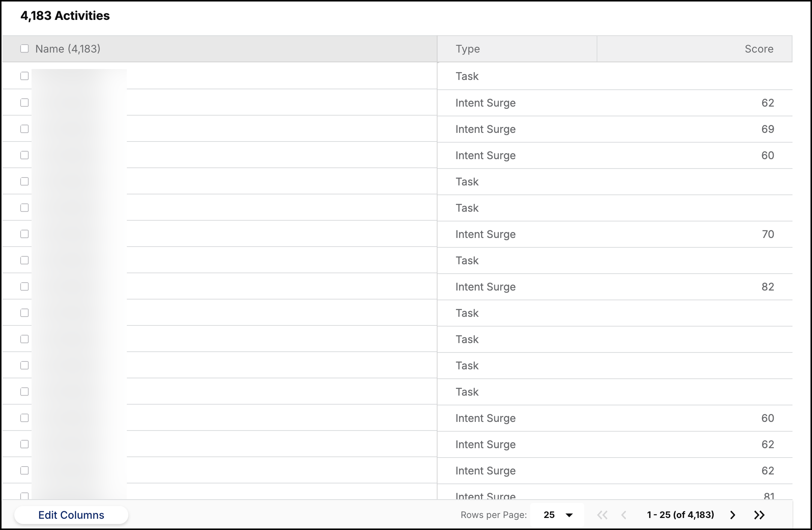
Task: Check the box for the score 69 row
Action: (x=24, y=129)
